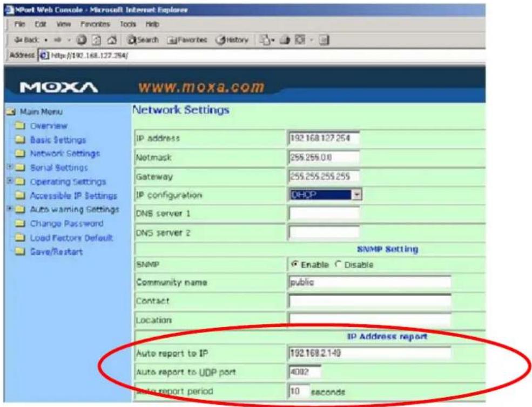Click the Contact input field
The width and height of the screenshot is (532, 407).
tap(369, 301)
